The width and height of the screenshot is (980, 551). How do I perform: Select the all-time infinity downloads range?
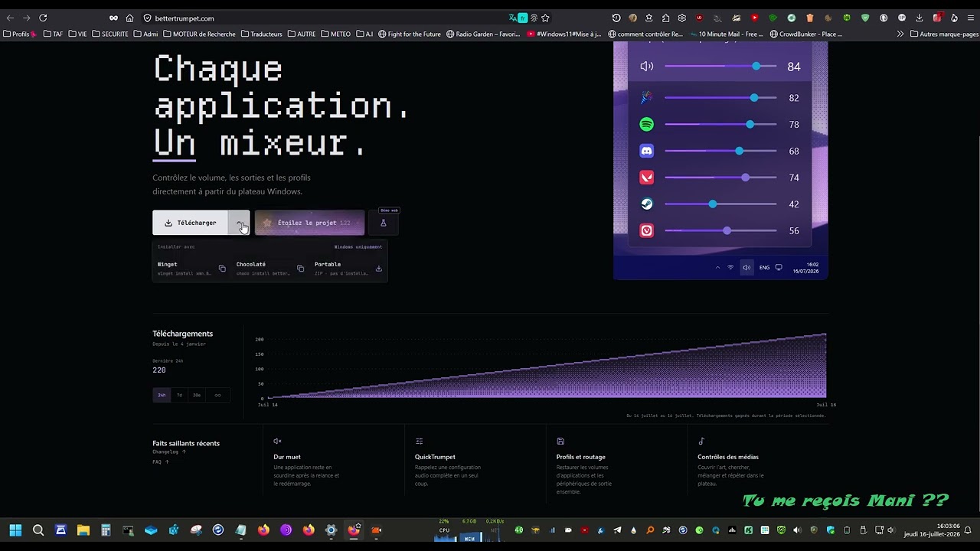tap(217, 395)
